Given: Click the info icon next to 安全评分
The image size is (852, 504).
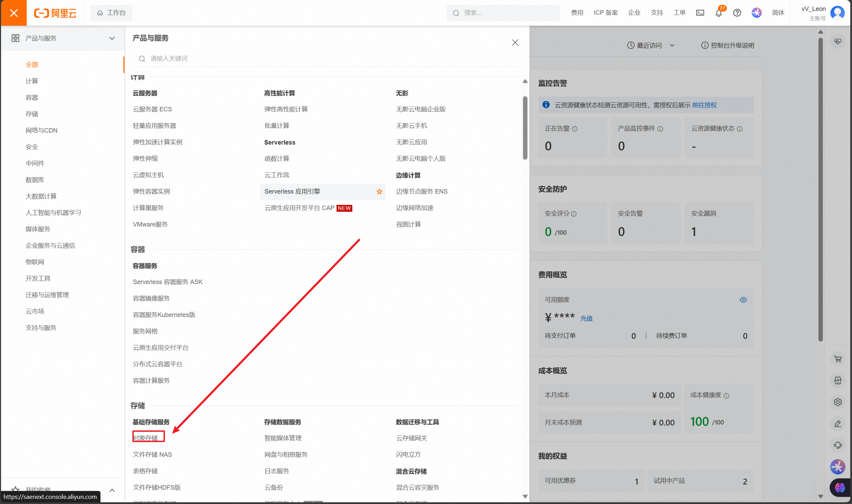Looking at the screenshot, I should point(574,214).
